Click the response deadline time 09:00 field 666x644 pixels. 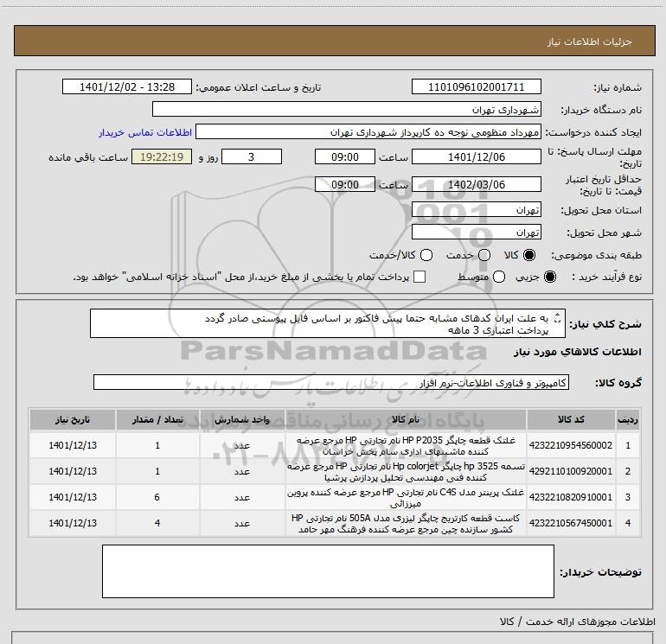(345, 156)
